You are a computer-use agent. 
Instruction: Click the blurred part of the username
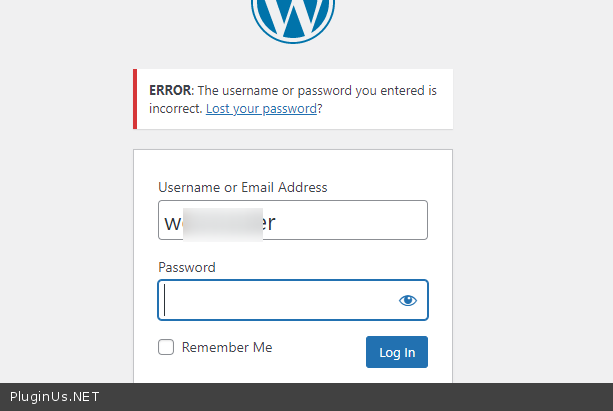click(x=218, y=222)
